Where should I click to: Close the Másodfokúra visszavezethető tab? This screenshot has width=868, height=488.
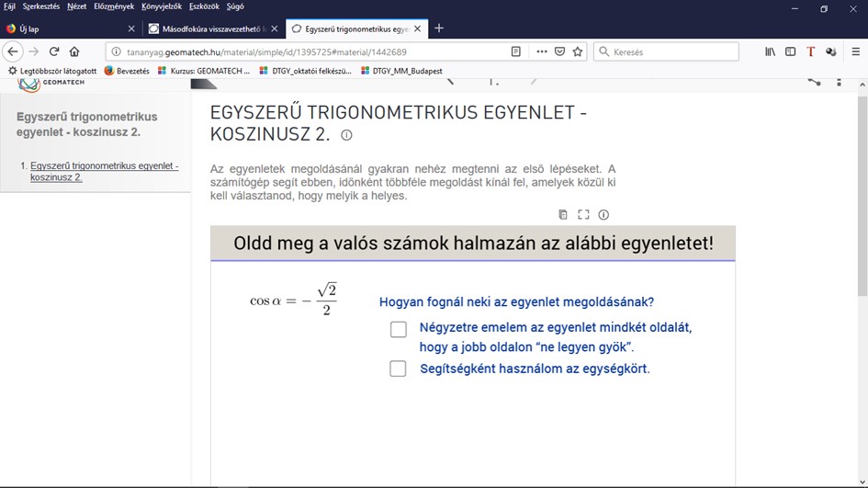[274, 28]
